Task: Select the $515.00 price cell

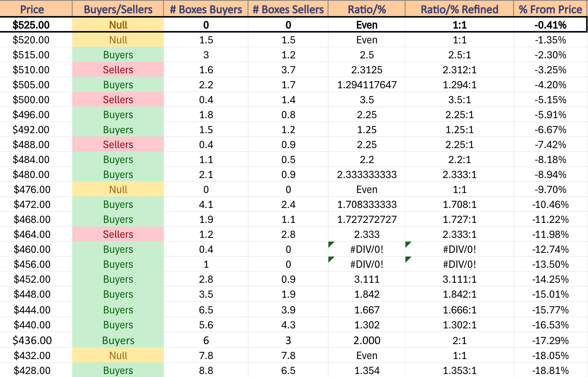Action: click(36, 55)
